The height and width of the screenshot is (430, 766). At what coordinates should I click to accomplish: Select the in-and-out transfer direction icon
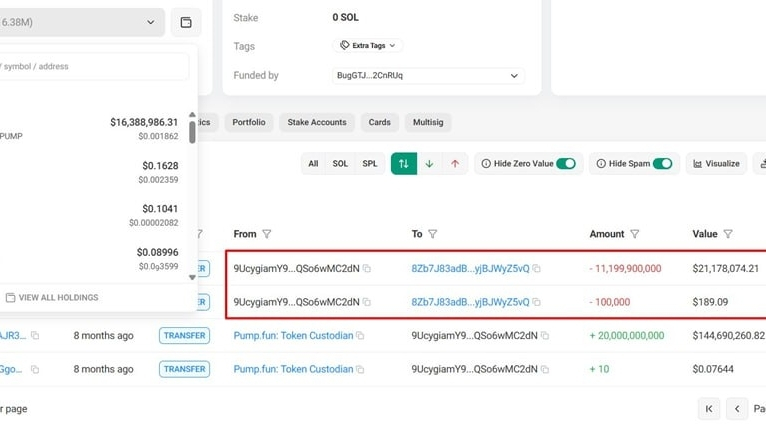[404, 164]
